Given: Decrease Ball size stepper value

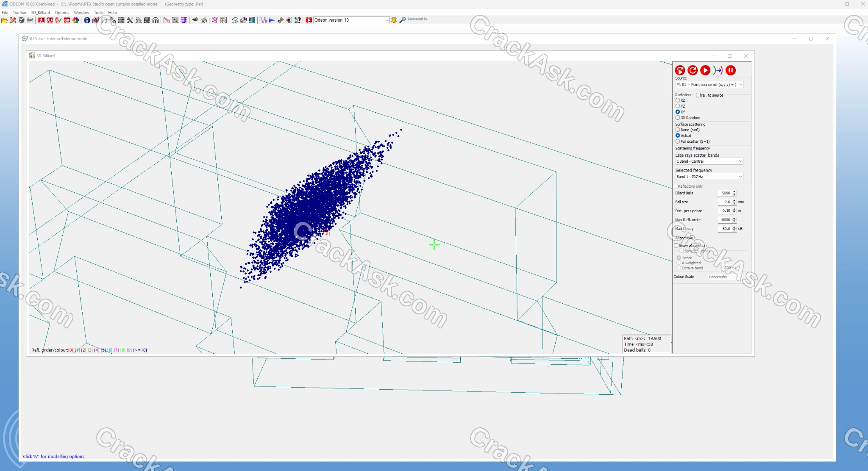Looking at the screenshot, I should (734, 204).
